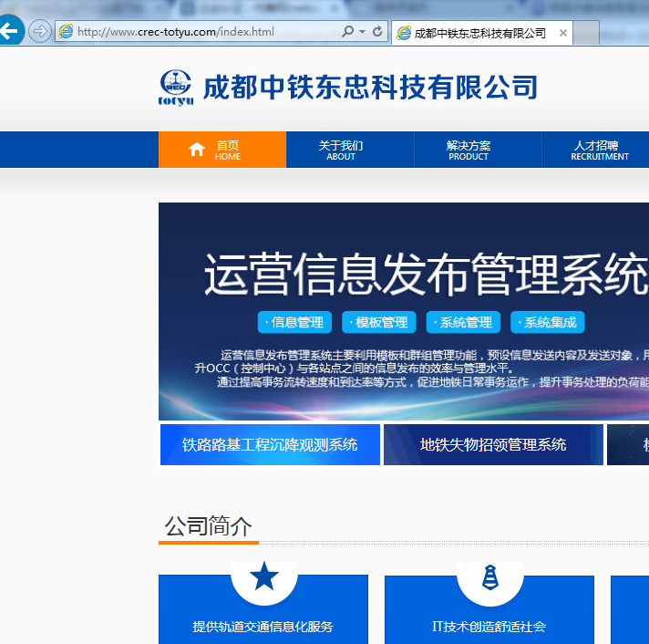Open the 解决方案 PRODUCT menu item

(478, 150)
